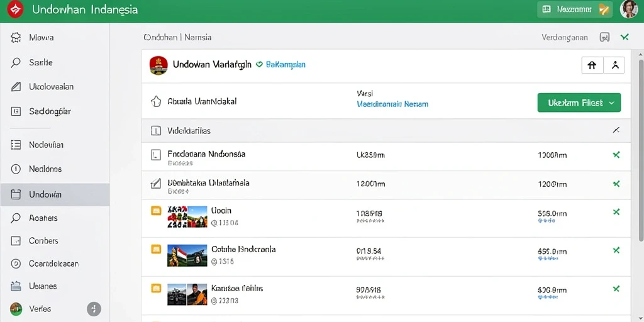Click the 1200rm value in Demahtaka row
The image size is (644, 322).
coord(552,184)
